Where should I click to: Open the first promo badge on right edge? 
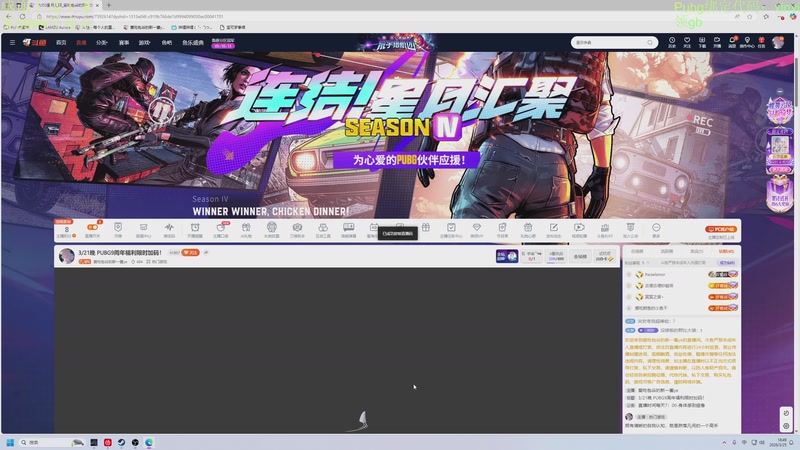(779, 110)
